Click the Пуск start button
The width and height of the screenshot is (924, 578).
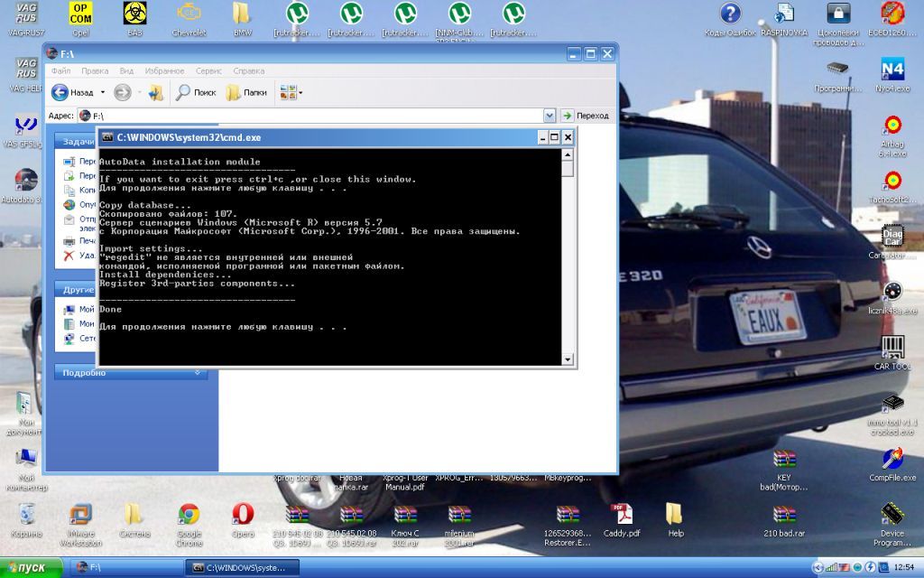pyautogui.click(x=32, y=567)
